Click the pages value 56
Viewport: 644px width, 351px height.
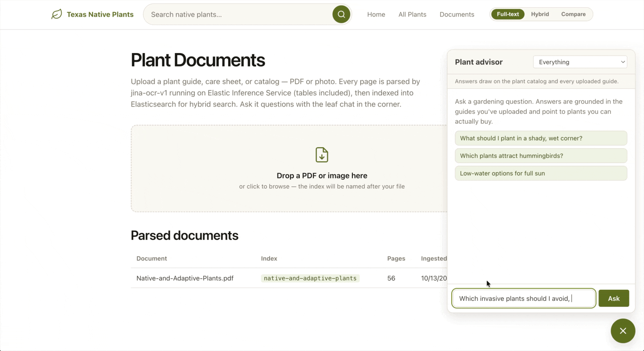point(391,278)
